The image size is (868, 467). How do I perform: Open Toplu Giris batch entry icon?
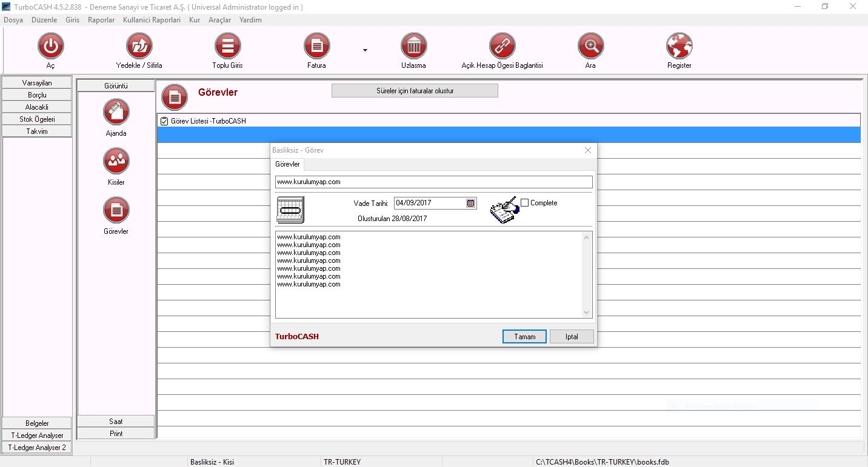coord(227,46)
